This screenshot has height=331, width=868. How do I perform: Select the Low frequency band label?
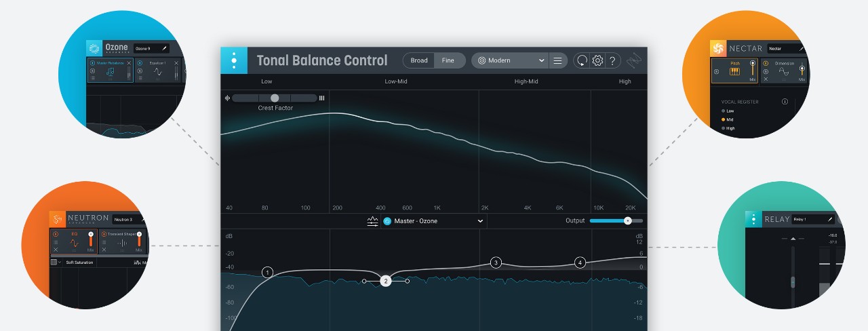pyautogui.click(x=267, y=81)
